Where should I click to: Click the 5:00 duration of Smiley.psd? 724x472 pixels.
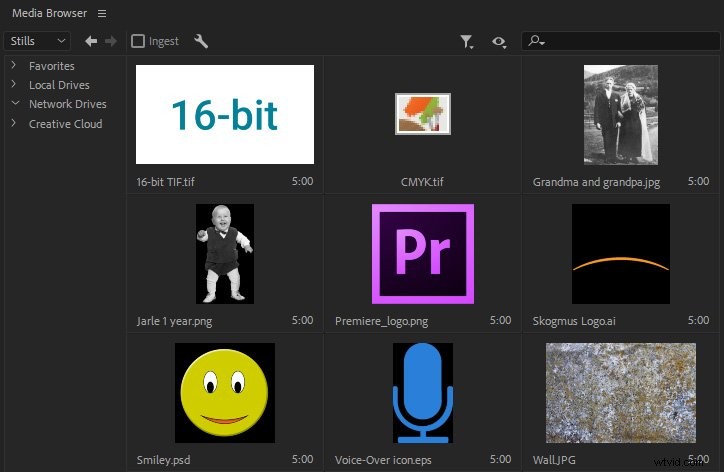click(x=302, y=459)
